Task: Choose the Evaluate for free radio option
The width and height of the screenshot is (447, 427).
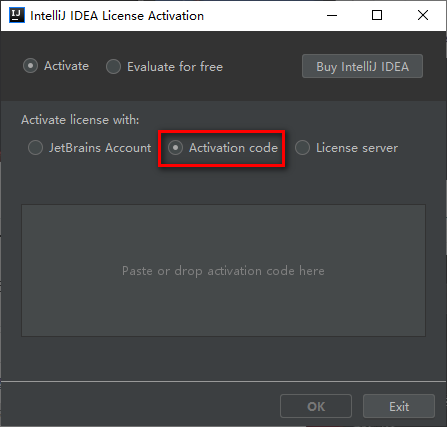Action: click(113, 66)
